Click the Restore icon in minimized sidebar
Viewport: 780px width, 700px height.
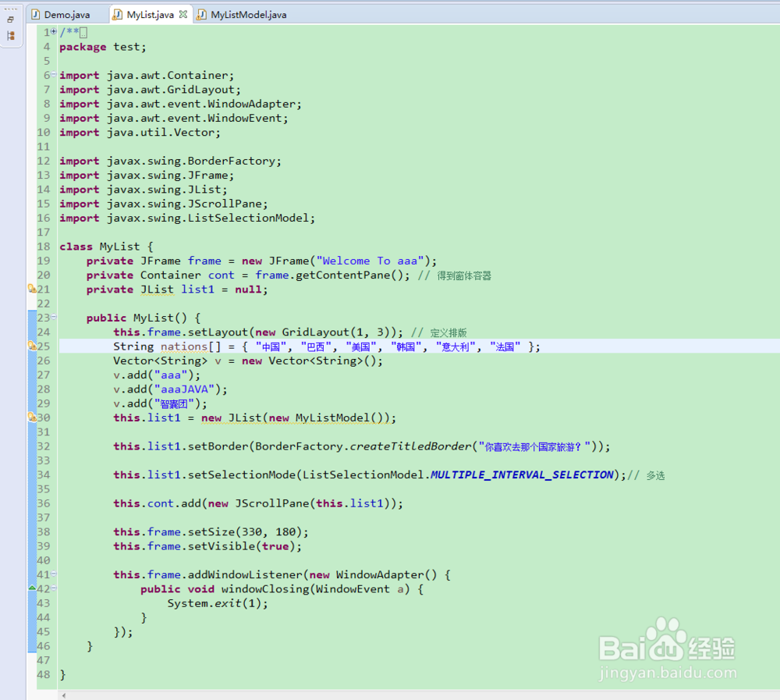click(x=10, y=20)
